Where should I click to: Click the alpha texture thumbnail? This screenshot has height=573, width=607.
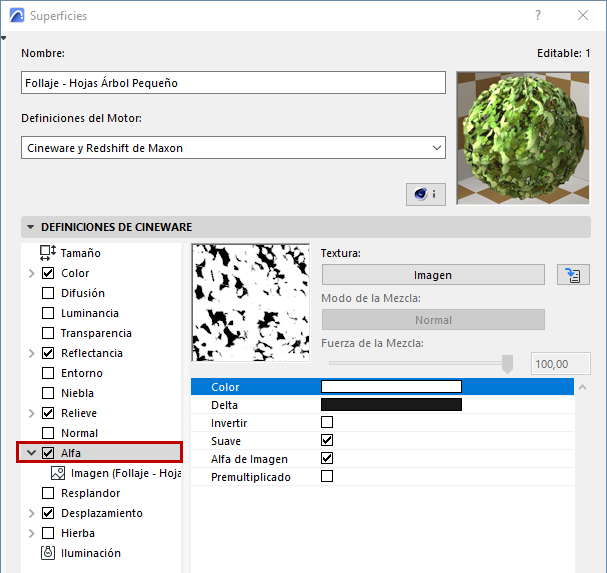[250, 303]
